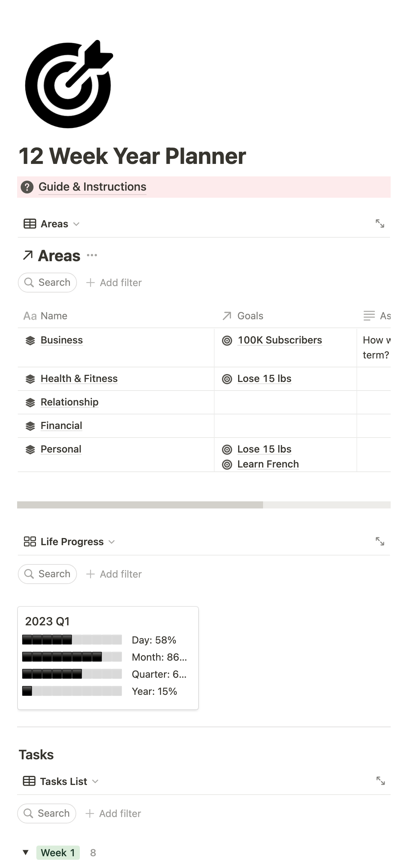
Task: Open the Areas options menu (...)
Action: tap(92, 255)
